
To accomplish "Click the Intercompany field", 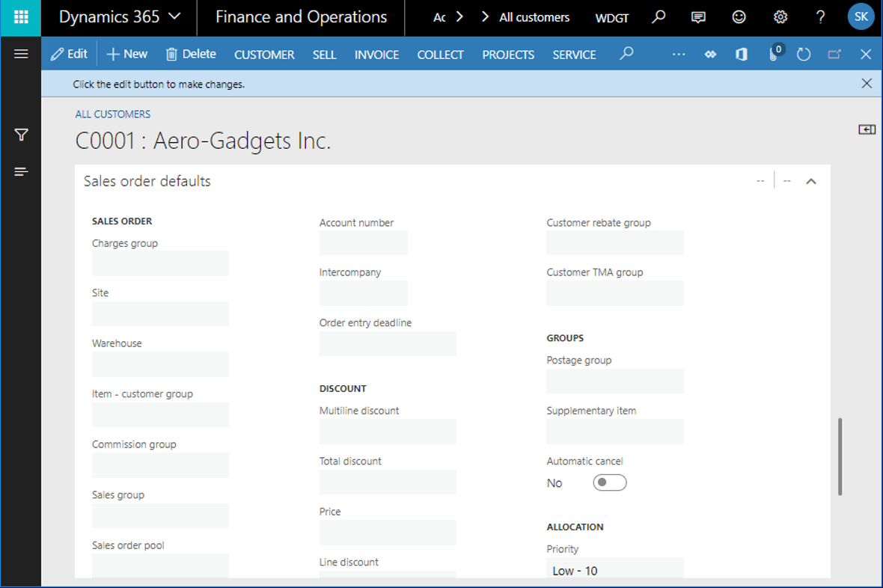I will pyautogui.click(x=363, y=293).
